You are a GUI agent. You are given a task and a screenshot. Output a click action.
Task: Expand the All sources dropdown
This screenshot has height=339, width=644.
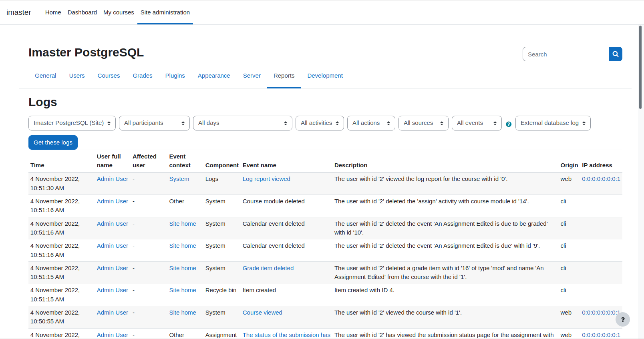click(x=423, y=123)
